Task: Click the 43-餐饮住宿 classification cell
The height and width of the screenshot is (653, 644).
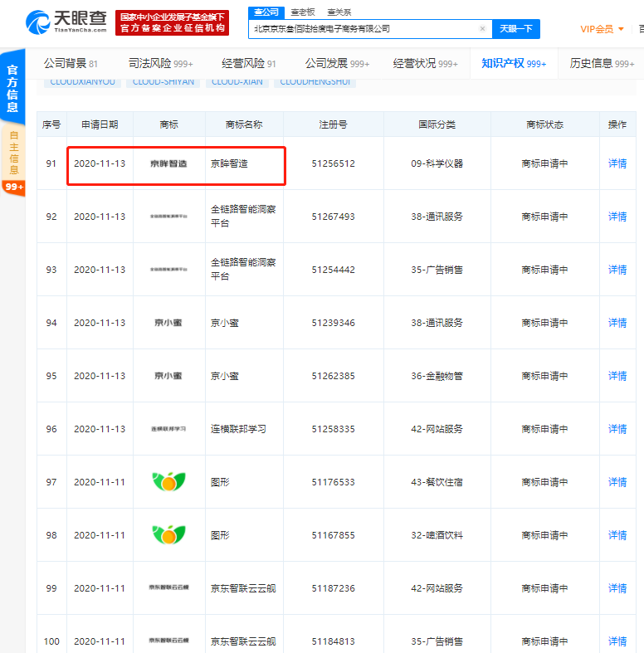Action: (437, 482)
